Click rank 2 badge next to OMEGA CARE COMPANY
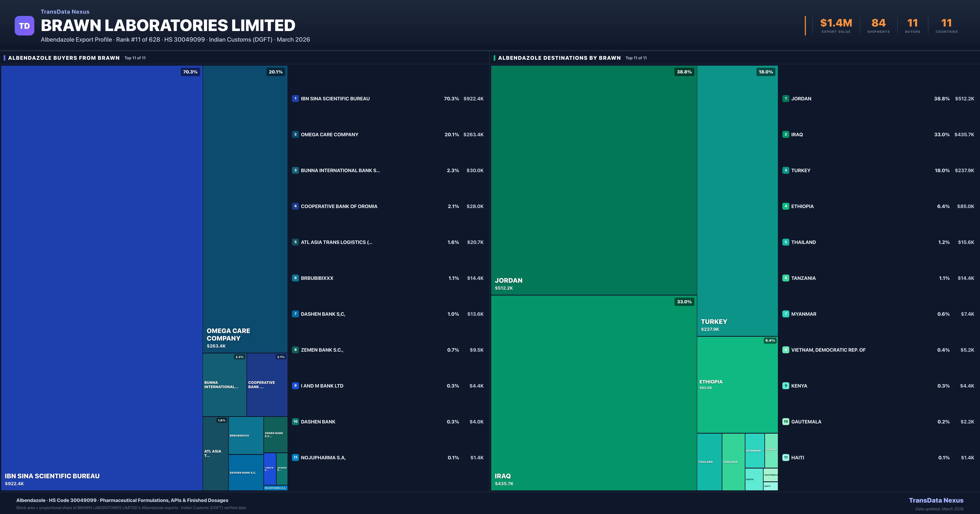Image resolution: width=980 pixels, height=514 pixels. pos(295,134)
